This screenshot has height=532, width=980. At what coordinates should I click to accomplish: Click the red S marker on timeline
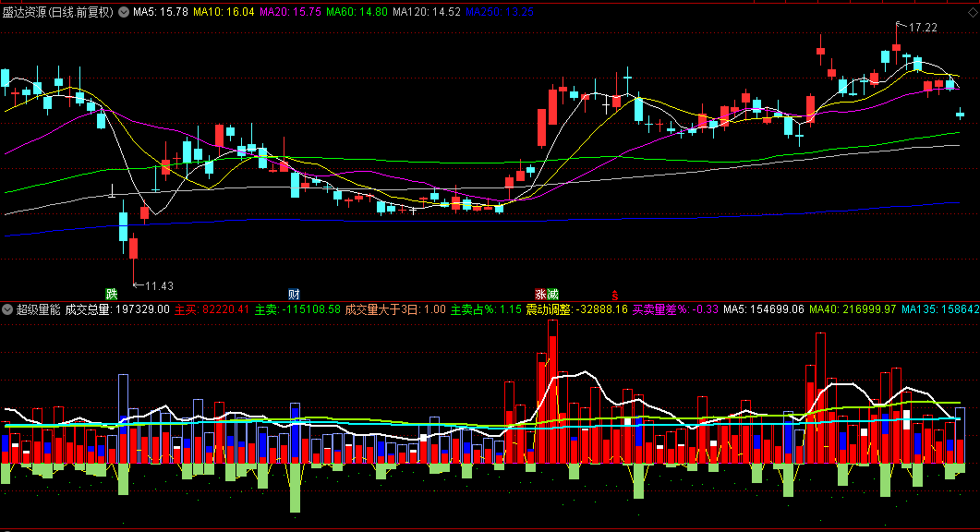615,295
